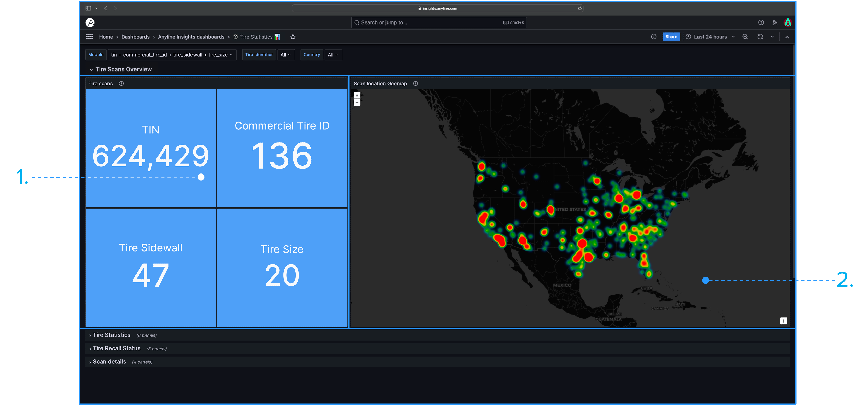Open the Module selection dropdown
This screenshot has width=868, height=405.
172,55
